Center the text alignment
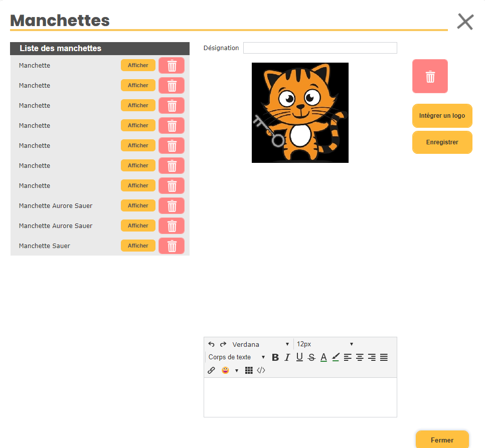The width and height of the screenshot is (485, 448). pyautogui.click(x=360, y=357)
